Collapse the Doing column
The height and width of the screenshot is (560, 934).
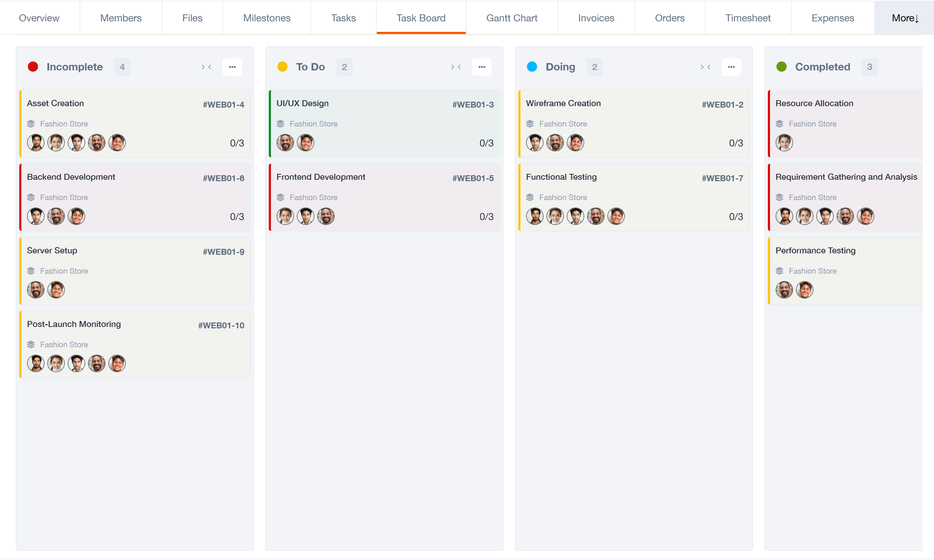pos(705,67)
